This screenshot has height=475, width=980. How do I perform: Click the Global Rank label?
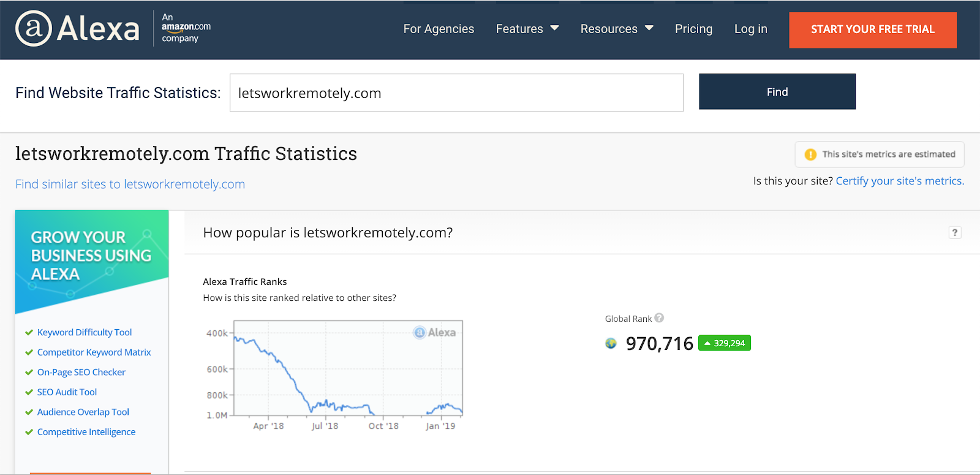(628, 319)
